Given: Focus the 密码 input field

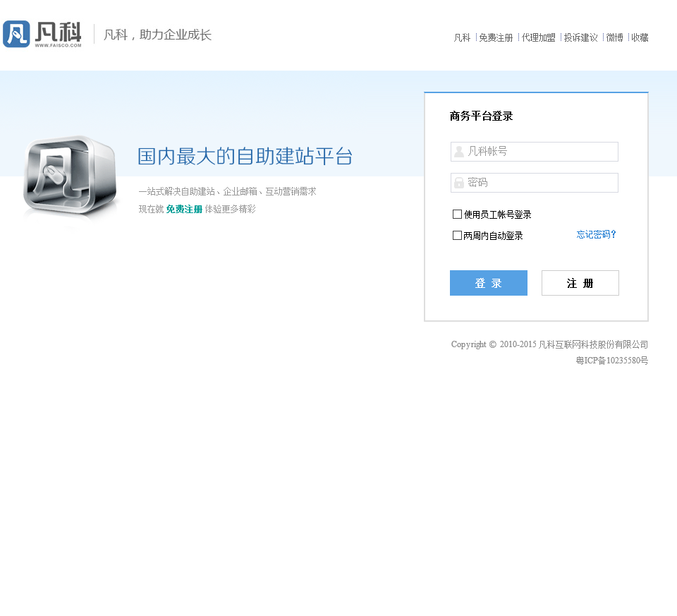Looking at the screenshot, I should (x=535, y=183).
